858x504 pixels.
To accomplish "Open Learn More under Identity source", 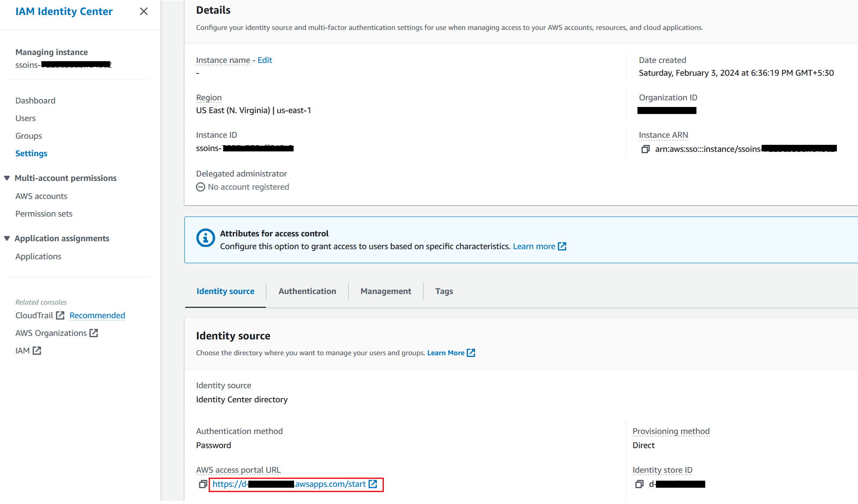I will [446, 353].
